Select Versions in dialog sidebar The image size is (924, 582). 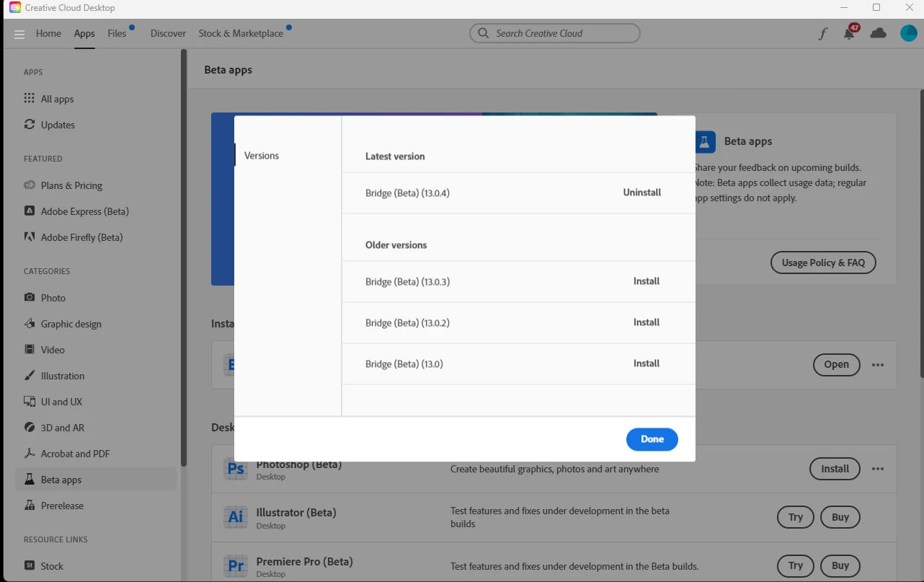tap(262, 156)
